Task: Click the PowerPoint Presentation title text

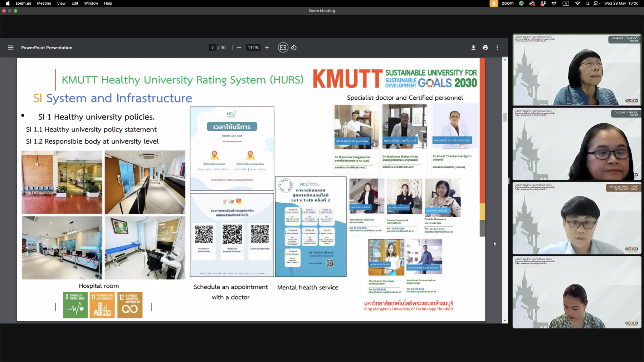Action: (47, 48)
